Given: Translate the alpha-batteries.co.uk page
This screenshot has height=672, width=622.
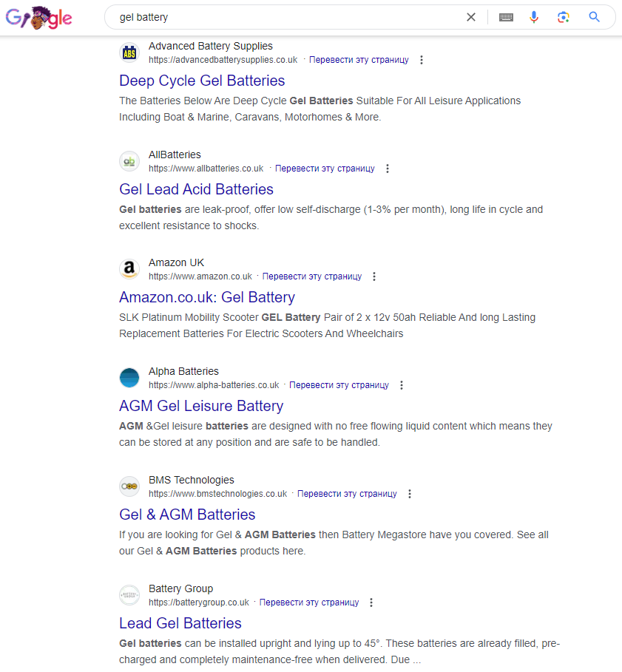Looking at the screenshot, I should [x=339, y=385].
